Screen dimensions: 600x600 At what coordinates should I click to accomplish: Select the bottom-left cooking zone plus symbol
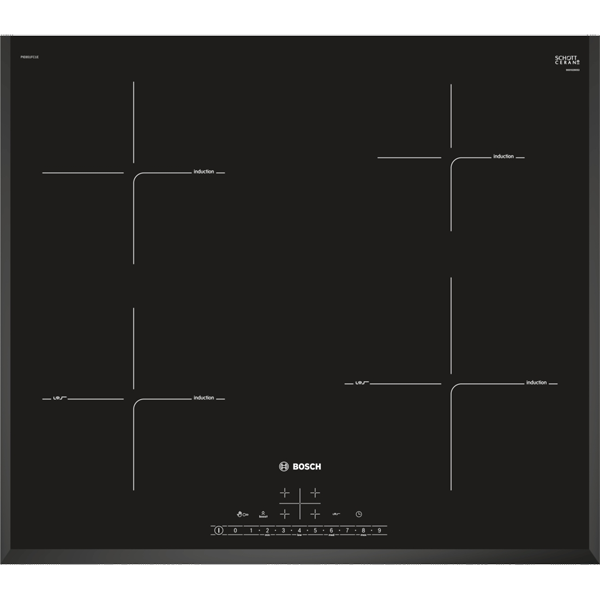(x=285, y=513)
